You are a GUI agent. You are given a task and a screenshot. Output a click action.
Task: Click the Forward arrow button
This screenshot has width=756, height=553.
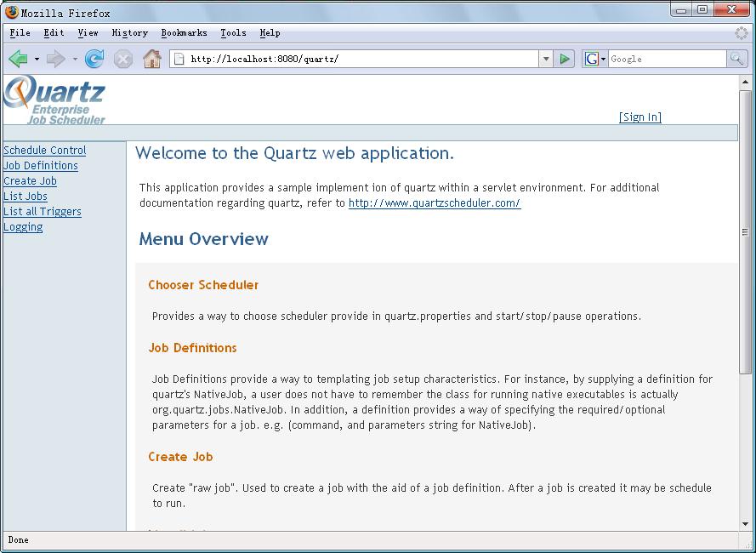56,59
